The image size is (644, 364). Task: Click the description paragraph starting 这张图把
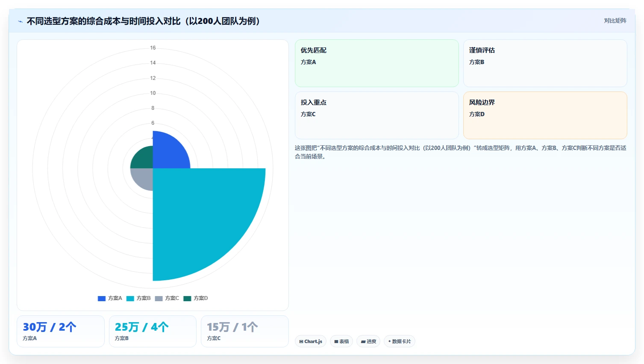(x=461, y=152)
